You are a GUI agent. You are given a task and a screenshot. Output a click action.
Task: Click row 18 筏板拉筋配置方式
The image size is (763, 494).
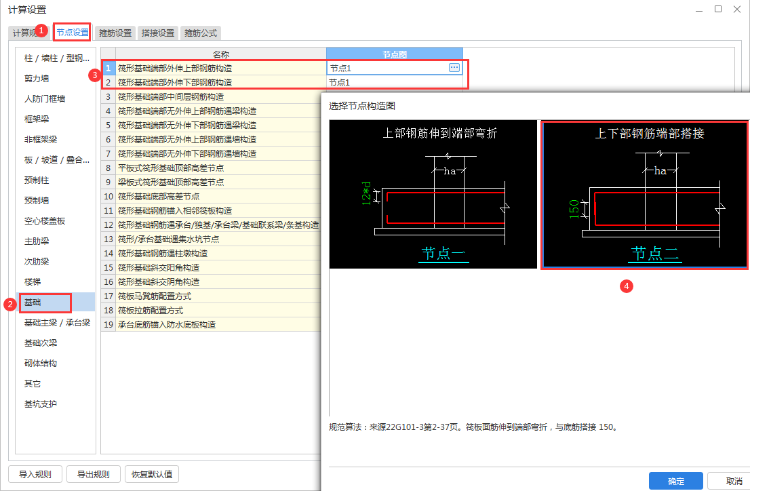pos(218,310)
